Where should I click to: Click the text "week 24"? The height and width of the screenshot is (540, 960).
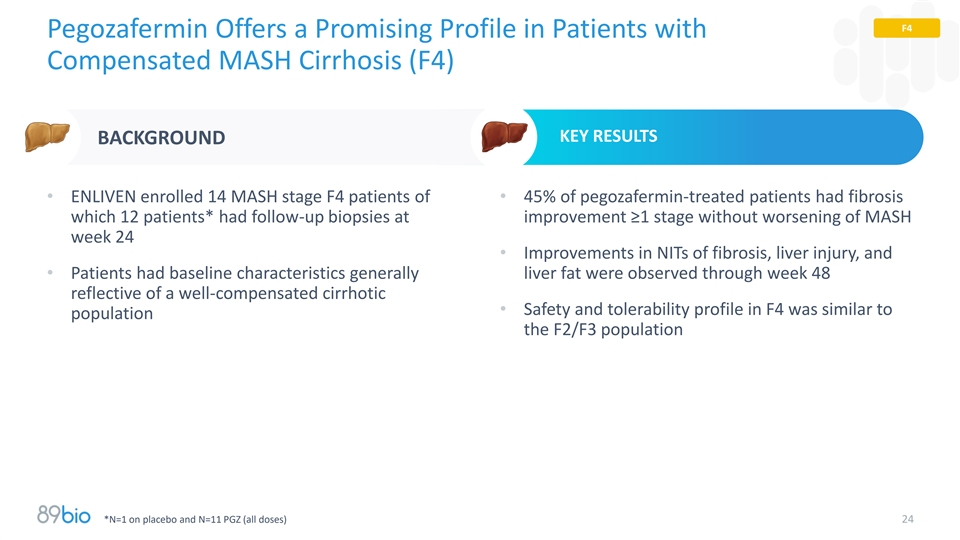pos(101,238)
